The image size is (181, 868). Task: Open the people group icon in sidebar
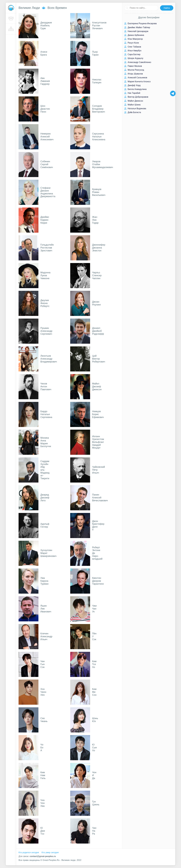pos(11,19)
